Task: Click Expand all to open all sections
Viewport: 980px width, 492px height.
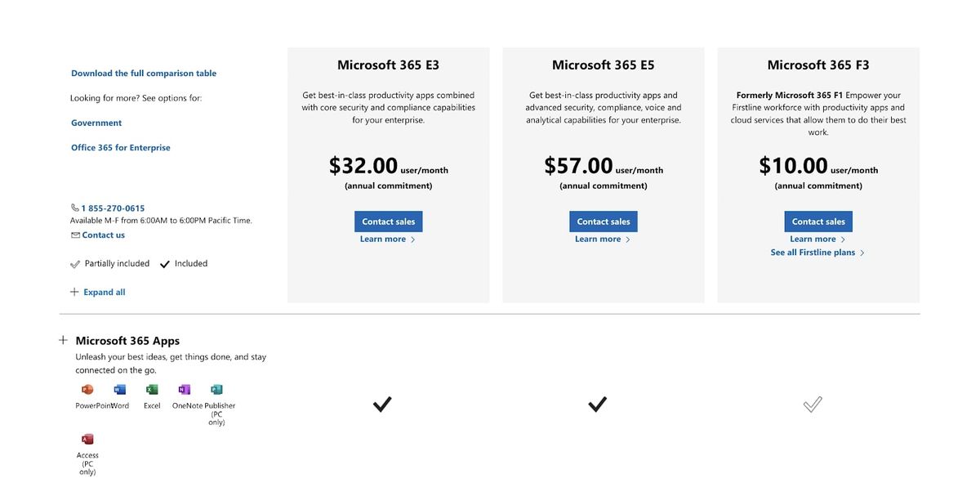Action: tap(104, 292)
